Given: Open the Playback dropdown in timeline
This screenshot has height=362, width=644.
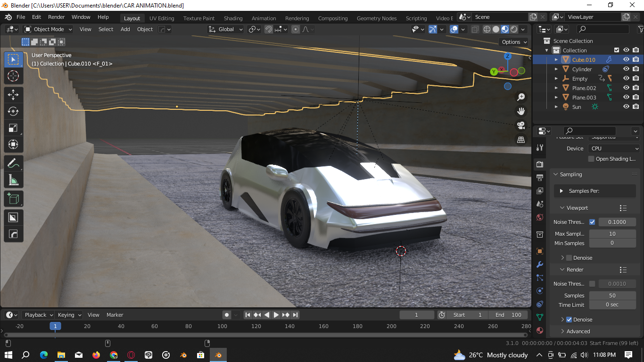Looking at the screenshot, I should pos(39,315).
